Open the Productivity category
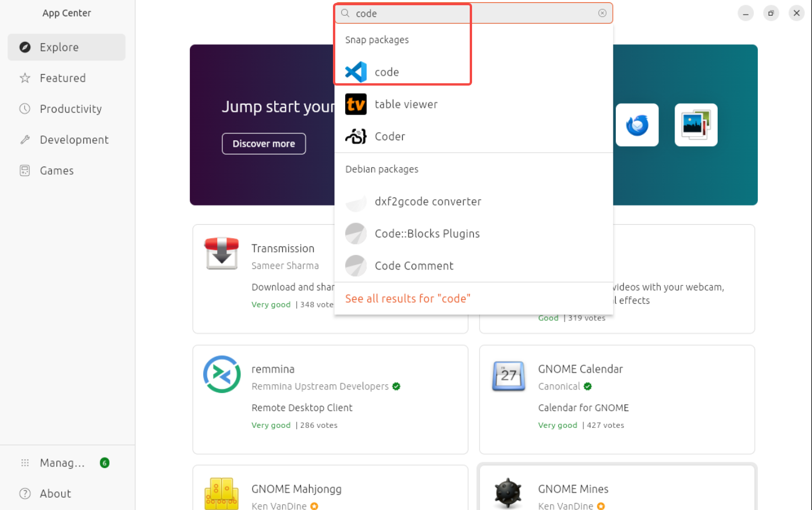Image resolution: width=812 pixels, height=510 pixels. click(x=70, y=109)
